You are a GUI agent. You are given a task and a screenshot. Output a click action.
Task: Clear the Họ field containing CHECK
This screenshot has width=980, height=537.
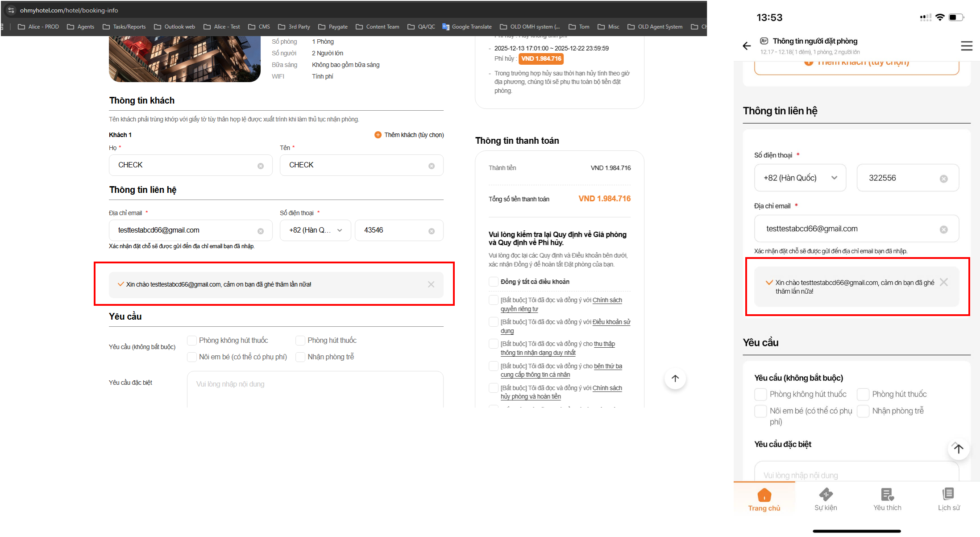261,166
